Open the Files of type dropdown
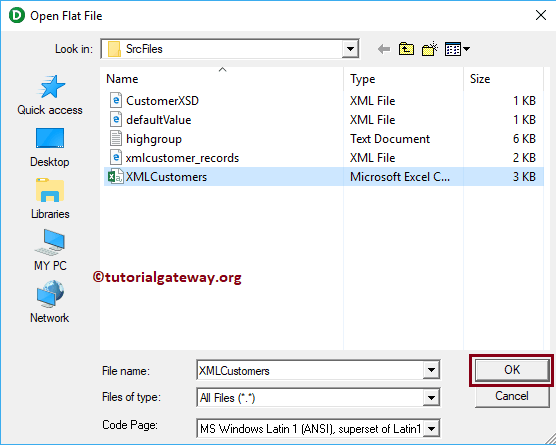This screenshot has height=445, width=556. tap(431, 397)
